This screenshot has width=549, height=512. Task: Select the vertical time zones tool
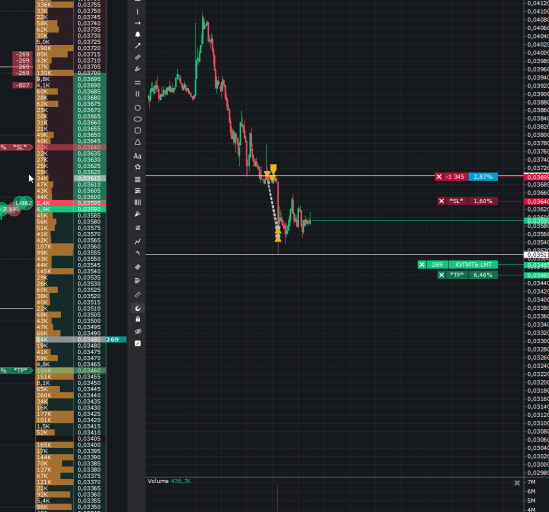(138, 202)
